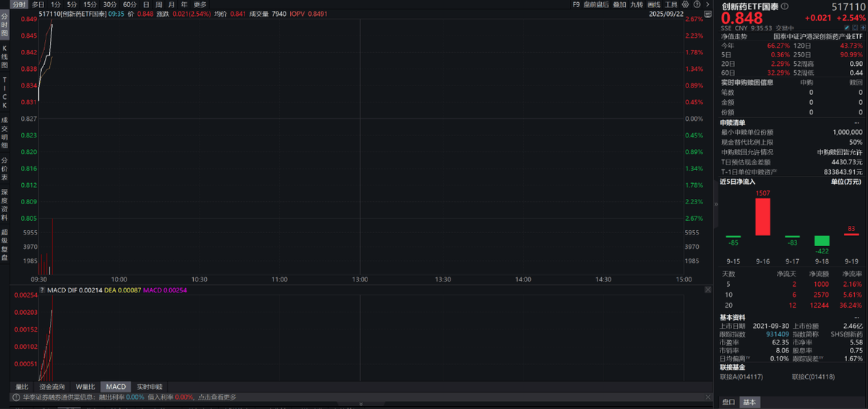Open 分价表 in left sidebar
This screenshot has width=868, height=409.
tap(4, 169)
